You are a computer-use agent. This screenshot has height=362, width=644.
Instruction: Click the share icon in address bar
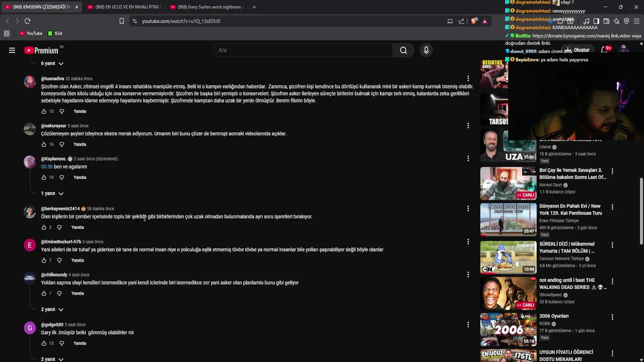461,21
